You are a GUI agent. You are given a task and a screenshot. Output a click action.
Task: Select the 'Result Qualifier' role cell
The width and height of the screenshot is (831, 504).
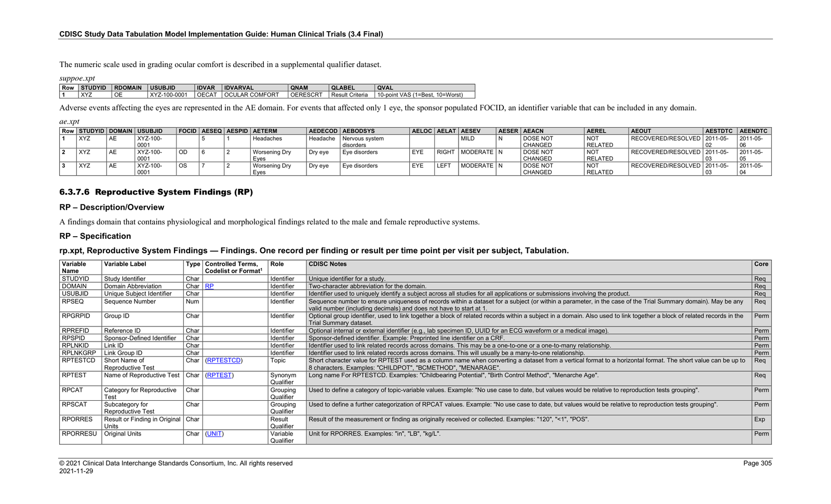(287, 423)
